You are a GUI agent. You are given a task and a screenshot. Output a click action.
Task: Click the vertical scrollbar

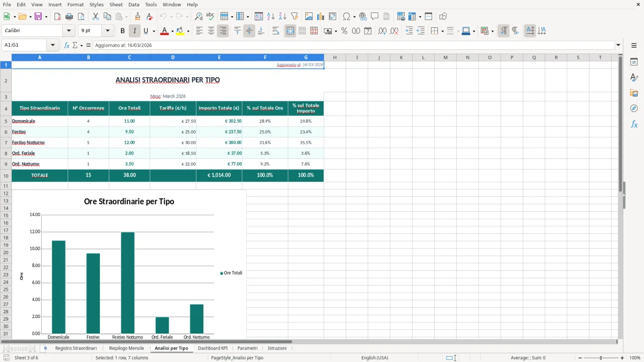(x=621, y=196)
